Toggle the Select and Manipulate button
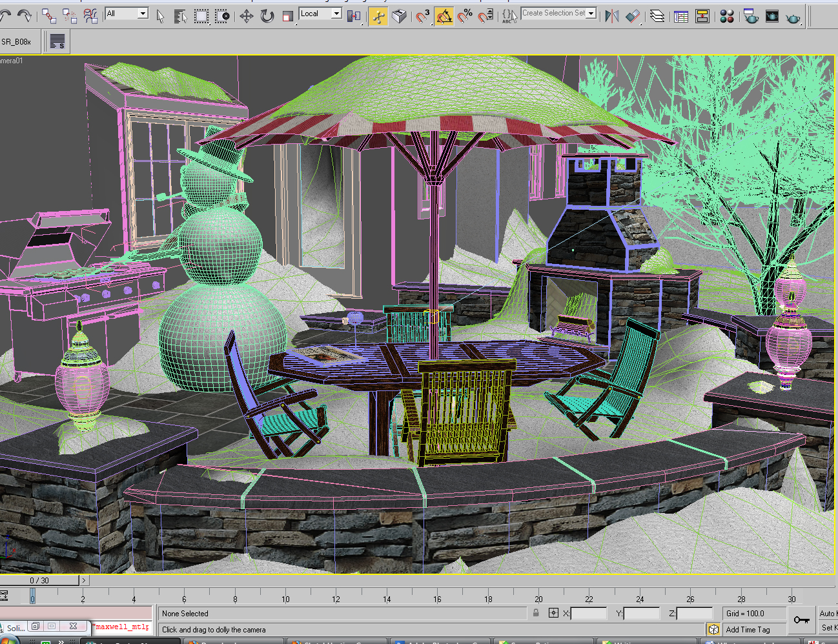Image resolution: width=838 pixels, height=644 pixels. [378, 15]
